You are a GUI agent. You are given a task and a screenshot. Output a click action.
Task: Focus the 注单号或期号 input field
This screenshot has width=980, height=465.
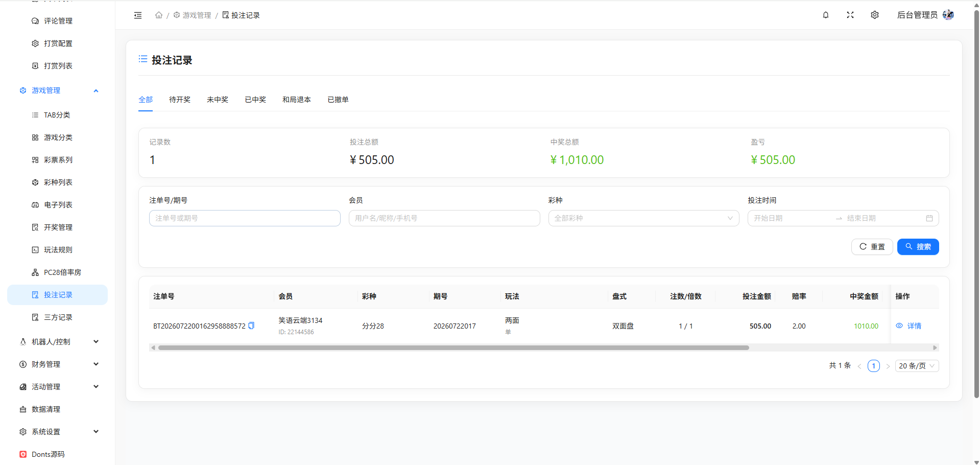245,218
